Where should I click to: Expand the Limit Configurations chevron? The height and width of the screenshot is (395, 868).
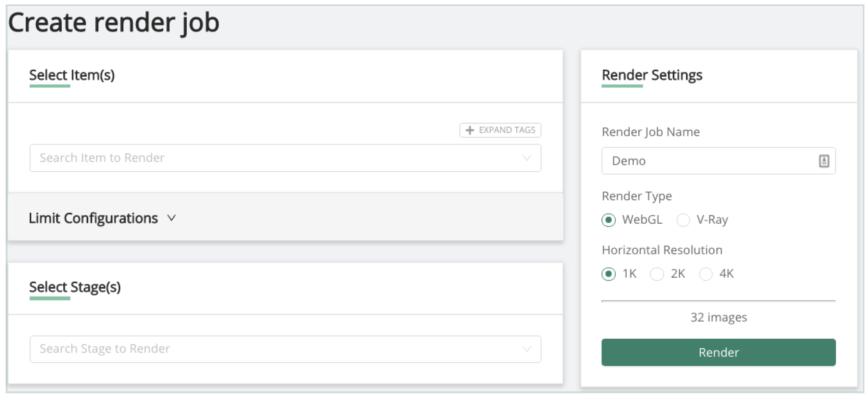171,218
